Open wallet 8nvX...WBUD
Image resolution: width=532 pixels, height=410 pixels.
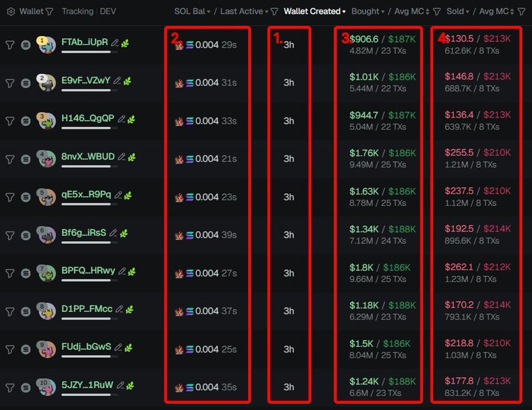[88, 157]
